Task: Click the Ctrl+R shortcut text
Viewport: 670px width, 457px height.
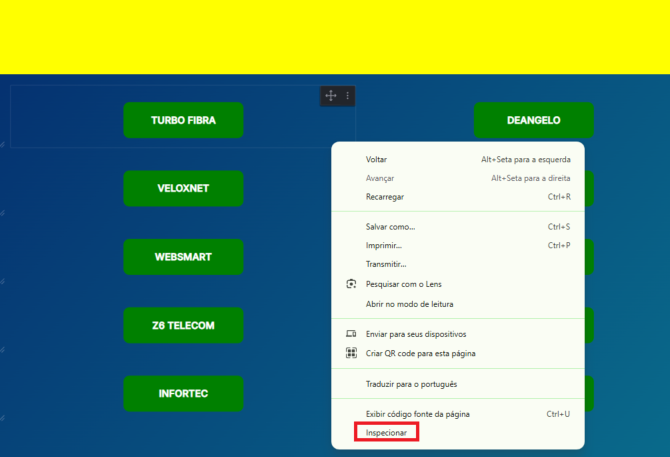Action: 559,197
